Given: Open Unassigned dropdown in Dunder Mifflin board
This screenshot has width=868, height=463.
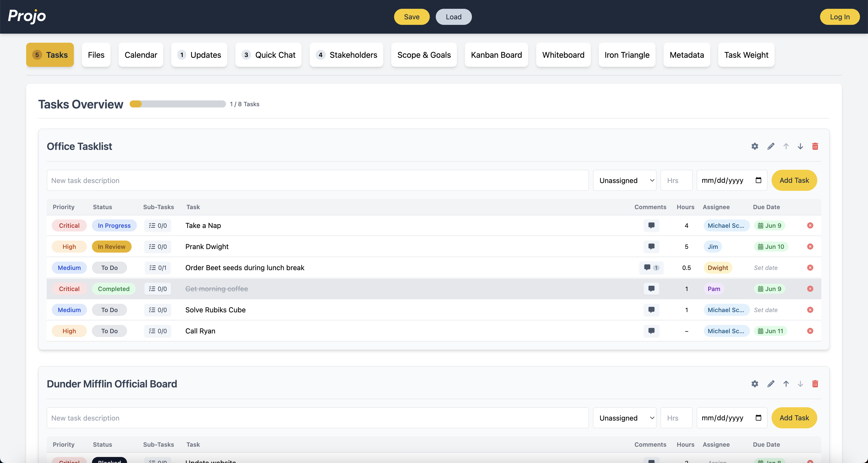Looking at the screenshot, I should coord(624,418).
